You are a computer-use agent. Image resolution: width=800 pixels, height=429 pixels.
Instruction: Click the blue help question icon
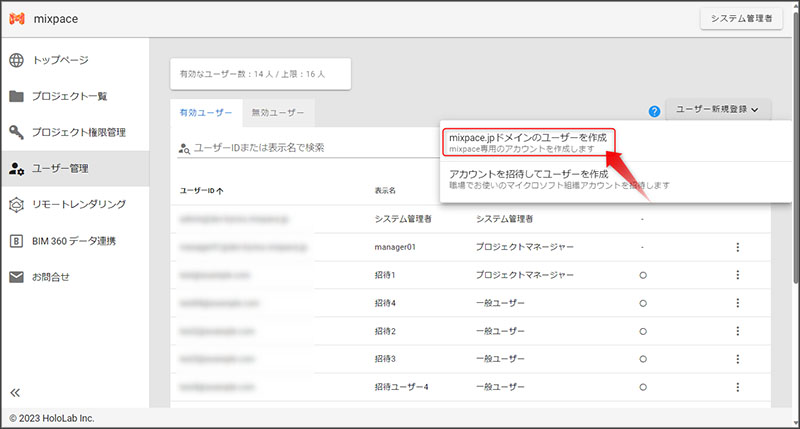[x=654, y=111]
